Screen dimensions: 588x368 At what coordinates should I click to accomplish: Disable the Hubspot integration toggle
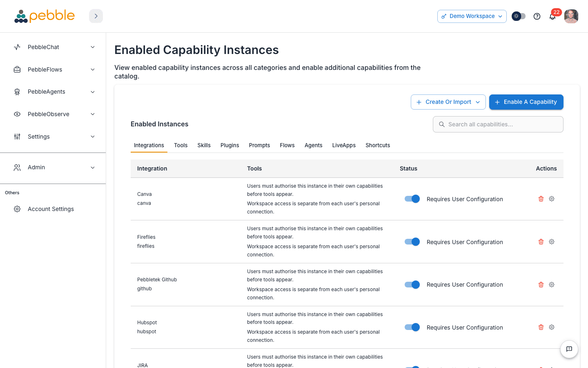tap(412, 327)
